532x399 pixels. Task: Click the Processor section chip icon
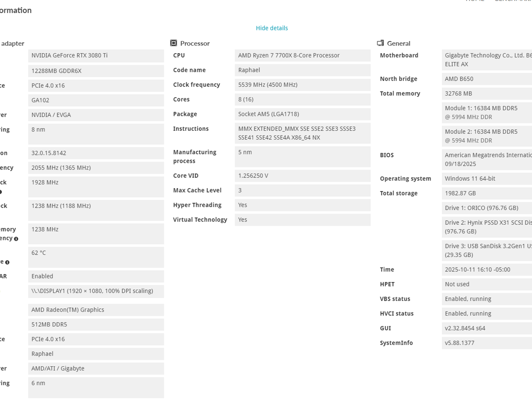click(174, 43)
